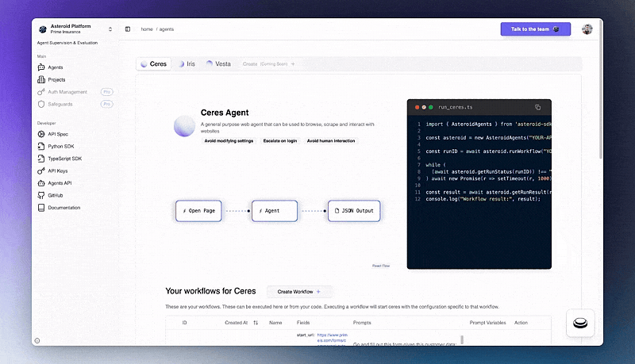Open Projects in the sidebar
Viewport: 635px width, 364px height.
56,79
